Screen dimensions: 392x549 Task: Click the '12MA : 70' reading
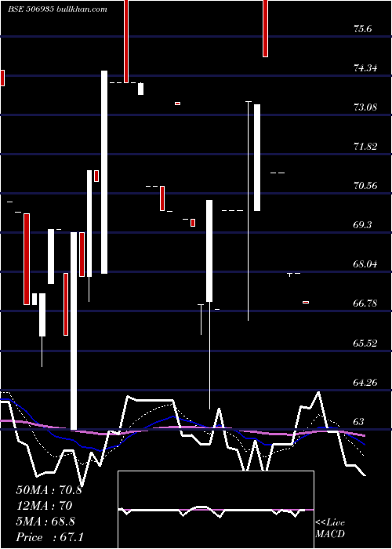pyautogui.click(x=44, y=506)
